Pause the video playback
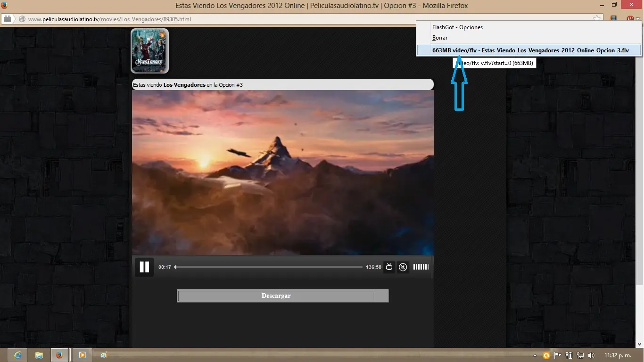The height and width of the screenshot is (362, 644). pos(144,267)
